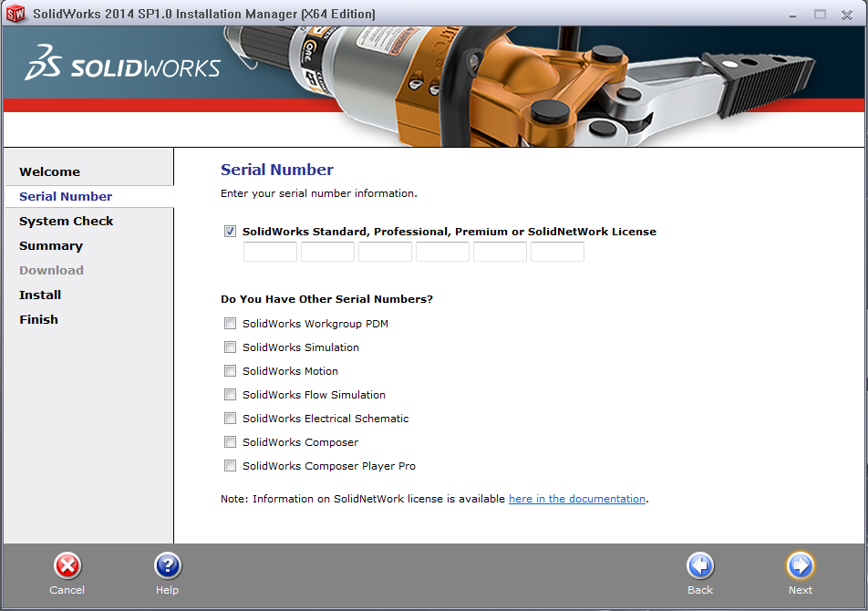Go to the Summary step

tap(51, 245)
